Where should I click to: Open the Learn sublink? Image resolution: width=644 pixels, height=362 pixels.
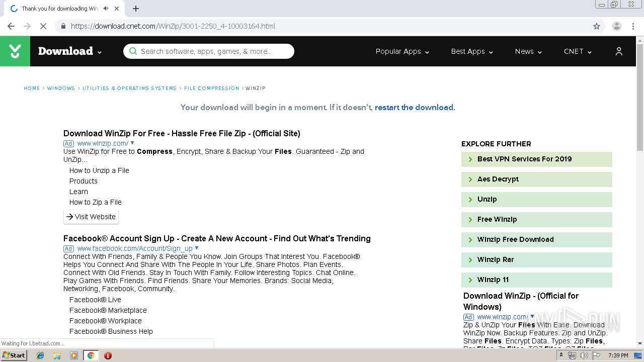pos(78,192)
